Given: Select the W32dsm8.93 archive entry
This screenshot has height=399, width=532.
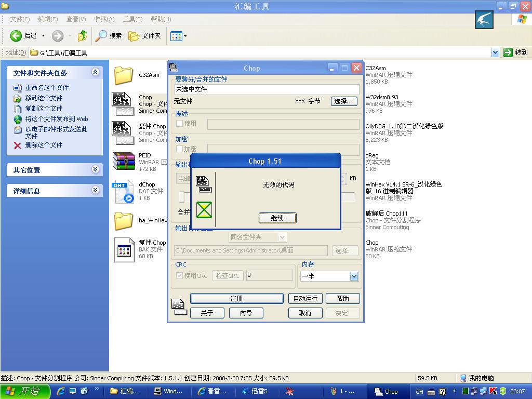Looking at the screenshot, I should pyautogui.click(x=389, y=104).
